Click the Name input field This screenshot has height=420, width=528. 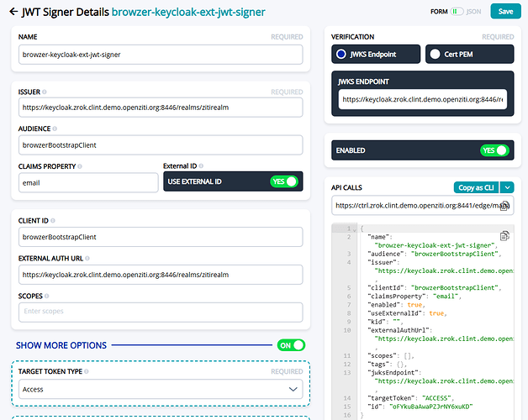(x=161, y=55)
